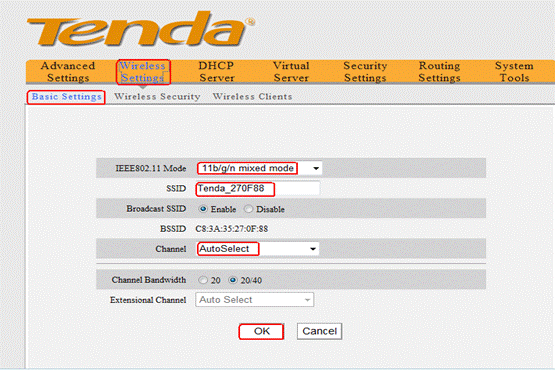View Wireless Clients sub-tab

point(252,97)
